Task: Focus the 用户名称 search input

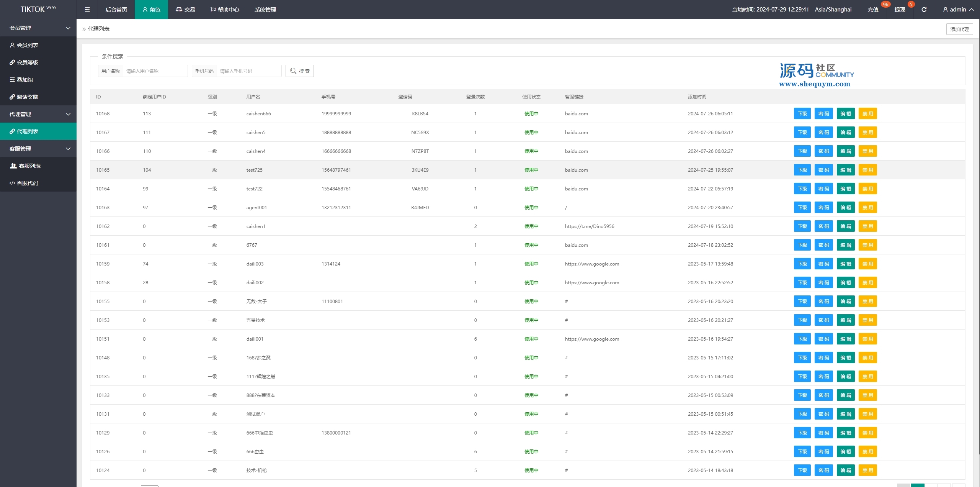Action: pyautogui.click(x=155, y=71)
